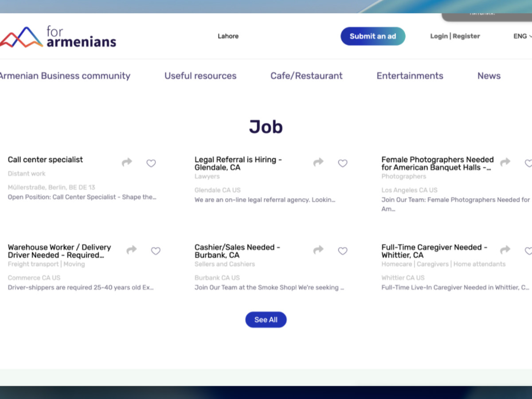The image size is (532, 399).
Task: Open Warehouse Worker / Delivery Driver title
Action: [x=59, y=251]
